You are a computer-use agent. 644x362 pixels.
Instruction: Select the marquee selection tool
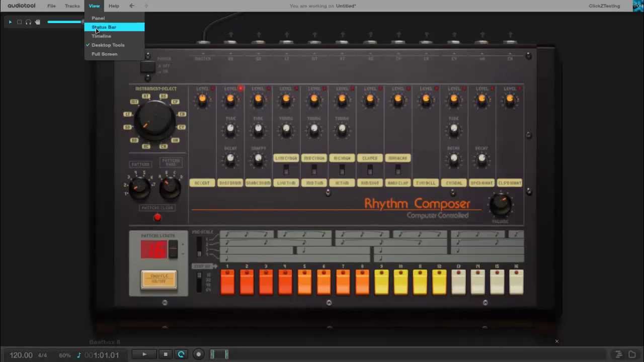pyautogui.click(x=20, y=22)
